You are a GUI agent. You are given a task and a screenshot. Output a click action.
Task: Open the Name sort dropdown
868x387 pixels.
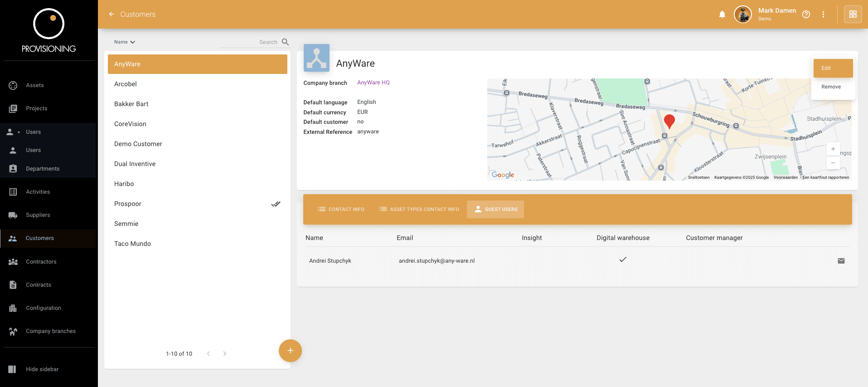[x=125, y=42]
